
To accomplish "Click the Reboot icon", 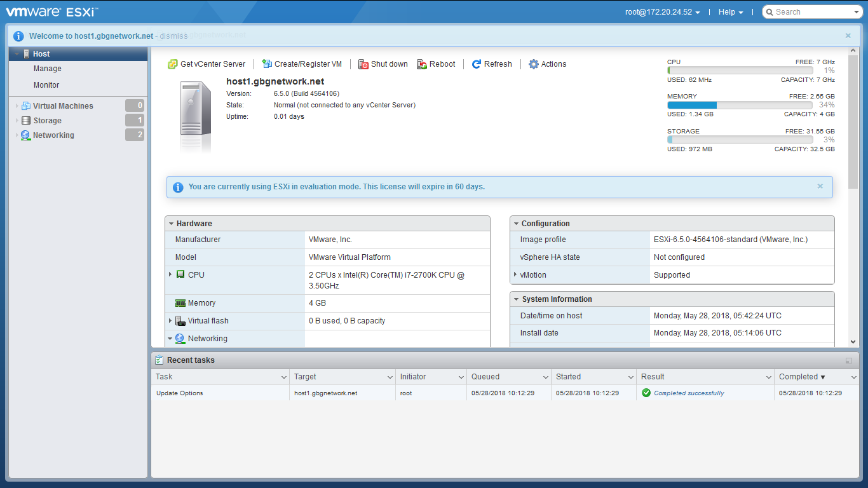I will (422, 64).
